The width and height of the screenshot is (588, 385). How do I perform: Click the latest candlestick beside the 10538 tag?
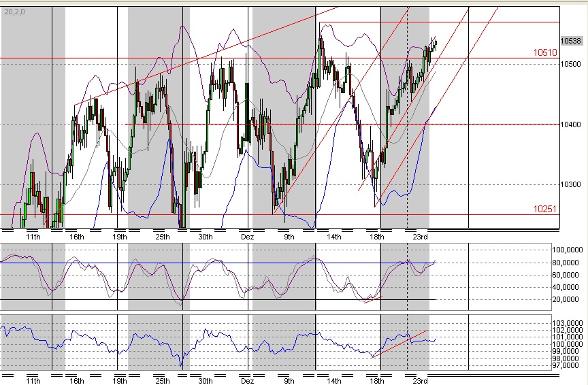[436, 42]
